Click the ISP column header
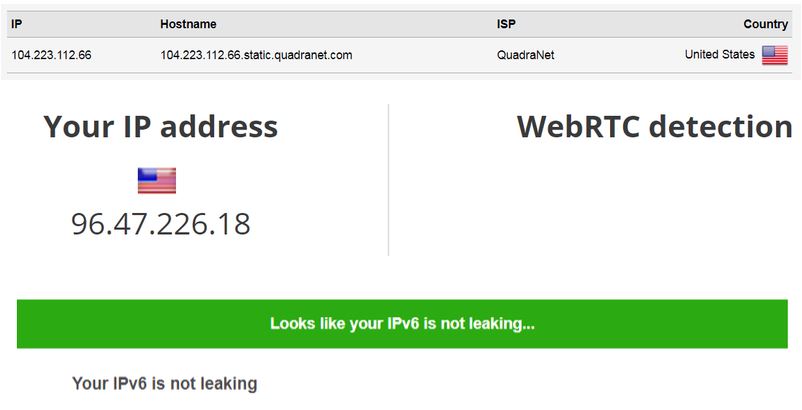Image resolution: width=802 pixels, height=410 pixels. coord(506,24)
